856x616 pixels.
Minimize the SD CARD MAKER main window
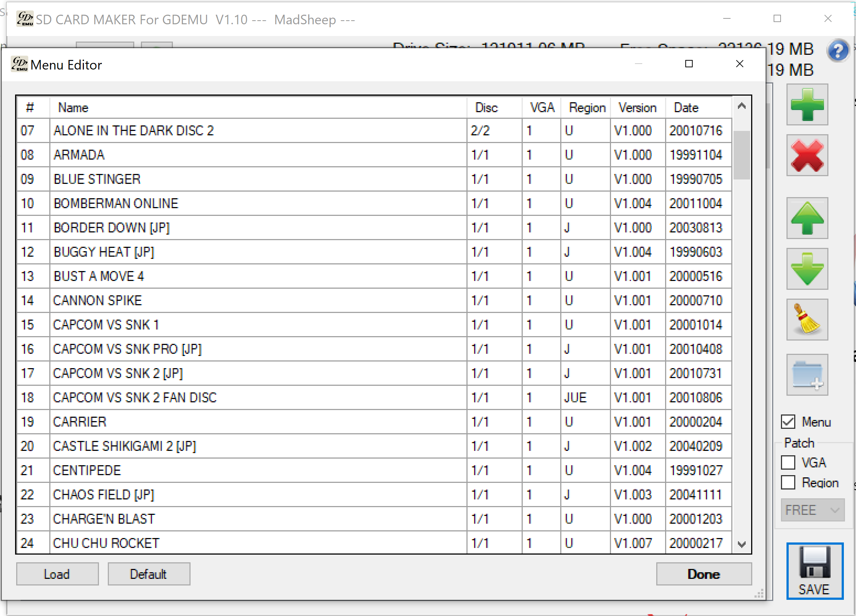[x=727, y=18]
